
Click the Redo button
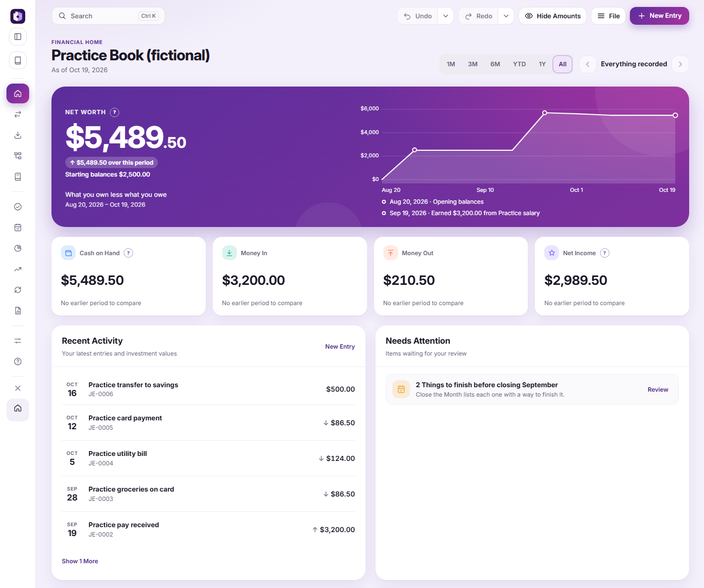[478, 16]
